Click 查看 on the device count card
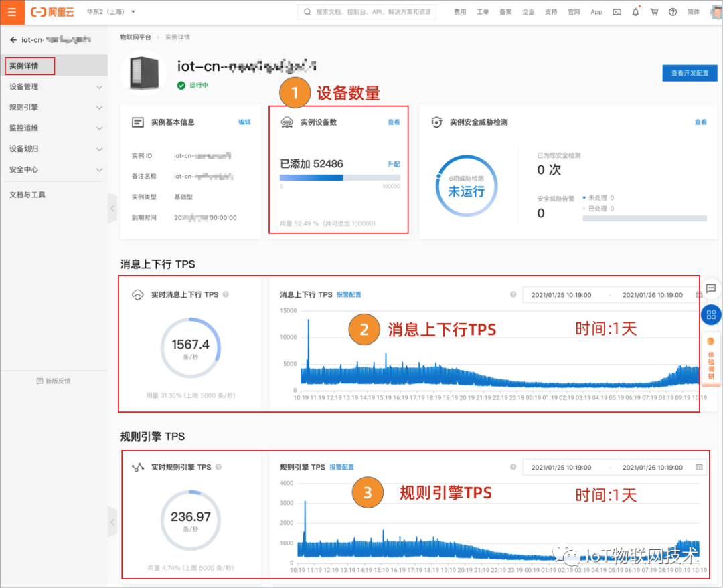Screen dimensions: 723x588 [394, 122]
